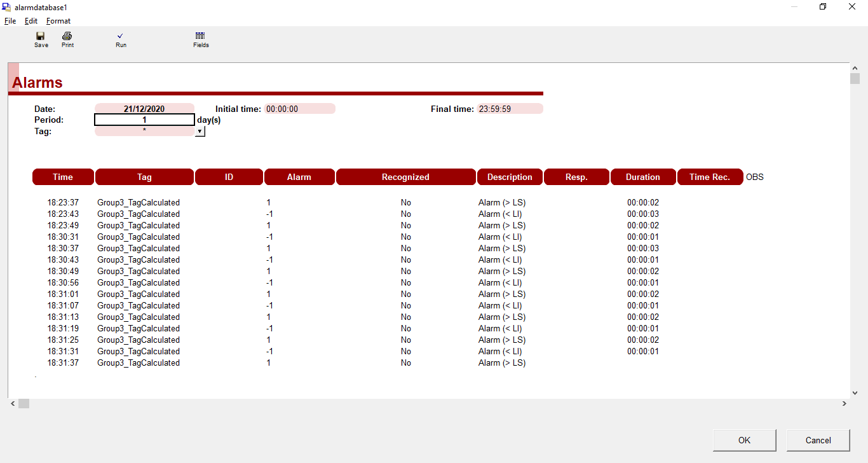Open the File menu

[10, 21]
